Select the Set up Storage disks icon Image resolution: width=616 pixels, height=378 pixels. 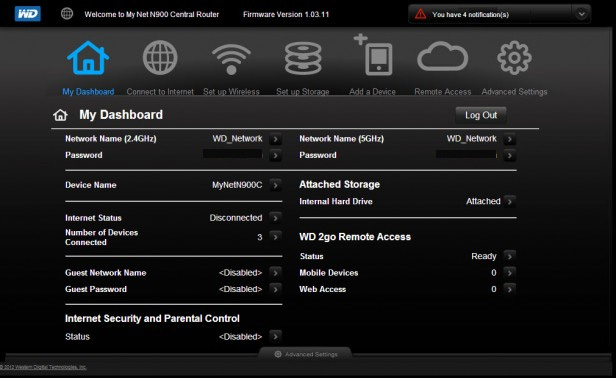[303, 58]
